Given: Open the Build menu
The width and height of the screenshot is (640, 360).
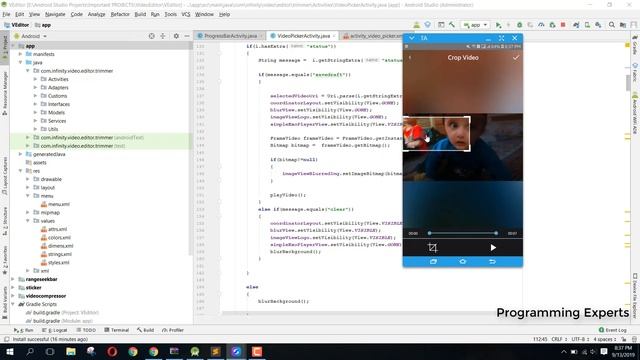Looking at the screenshot, I should (x=140, y=14).
